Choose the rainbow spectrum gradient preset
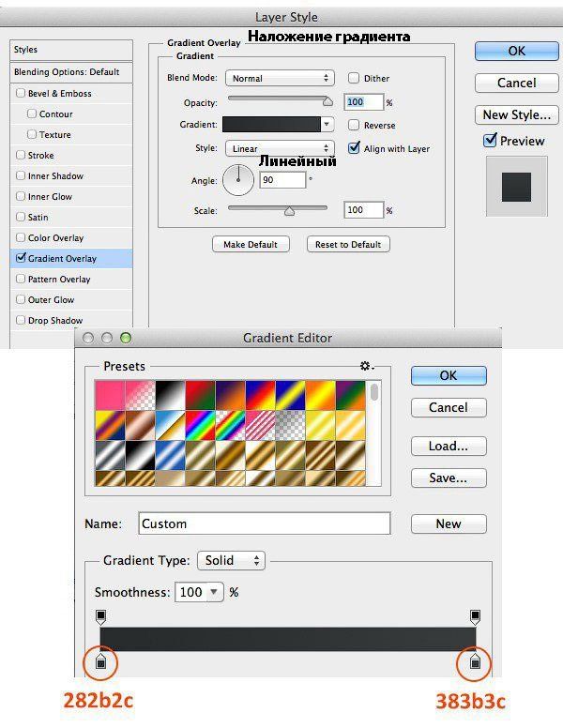Viewport: 563px width, 728px height. [x=200, y=425]
